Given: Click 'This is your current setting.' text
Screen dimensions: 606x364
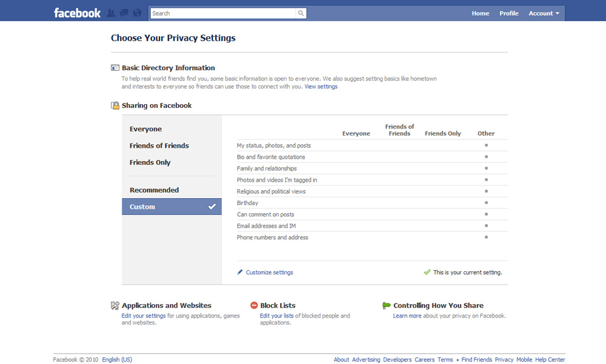Looking at the screenshot, I should click(468, 273).
